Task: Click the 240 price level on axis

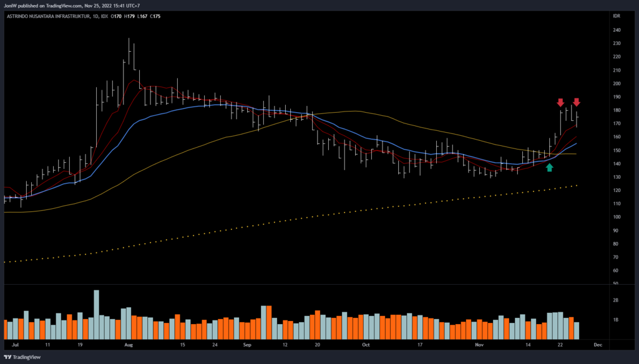Action: pyautogui.click(x=617, y=30)
